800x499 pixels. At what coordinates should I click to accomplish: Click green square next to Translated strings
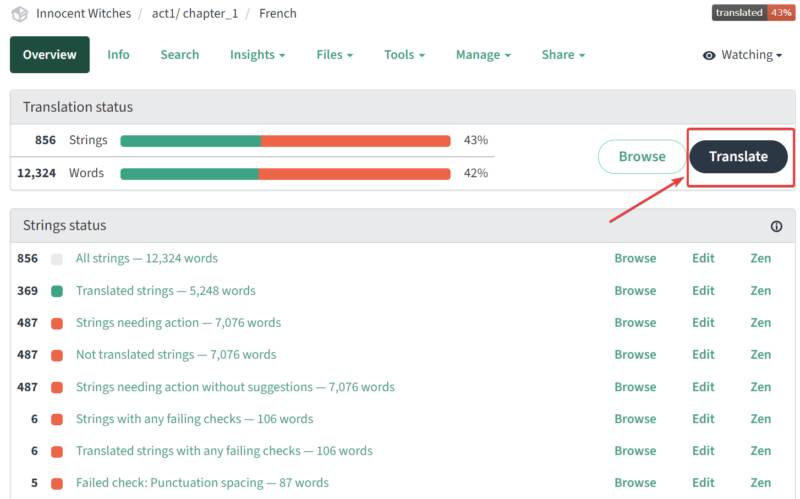[x=57, y=291]
